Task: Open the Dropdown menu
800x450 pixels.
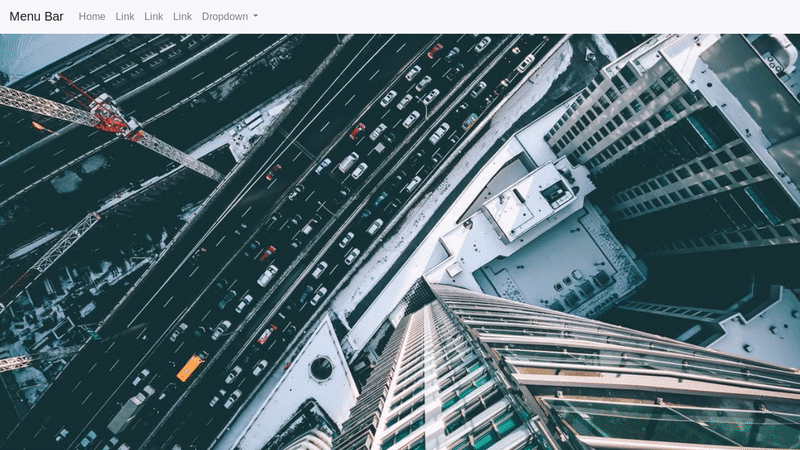Action: point(225,17)
